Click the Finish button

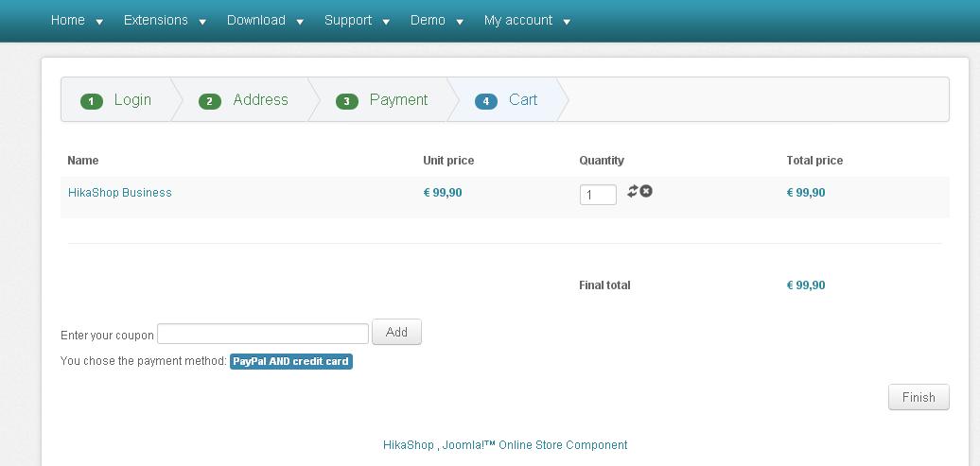[x=919, y=397]
